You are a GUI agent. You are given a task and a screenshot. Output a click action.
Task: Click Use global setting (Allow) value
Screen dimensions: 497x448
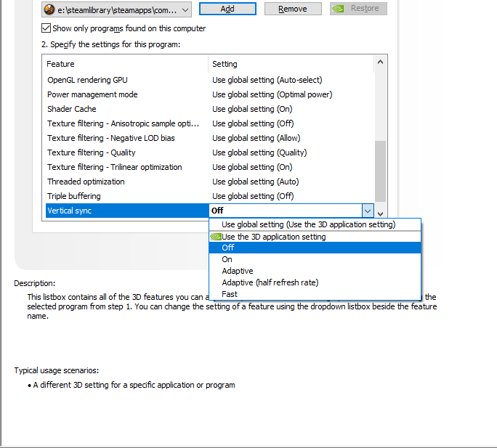pyautogui.click(x=256, y=139)
